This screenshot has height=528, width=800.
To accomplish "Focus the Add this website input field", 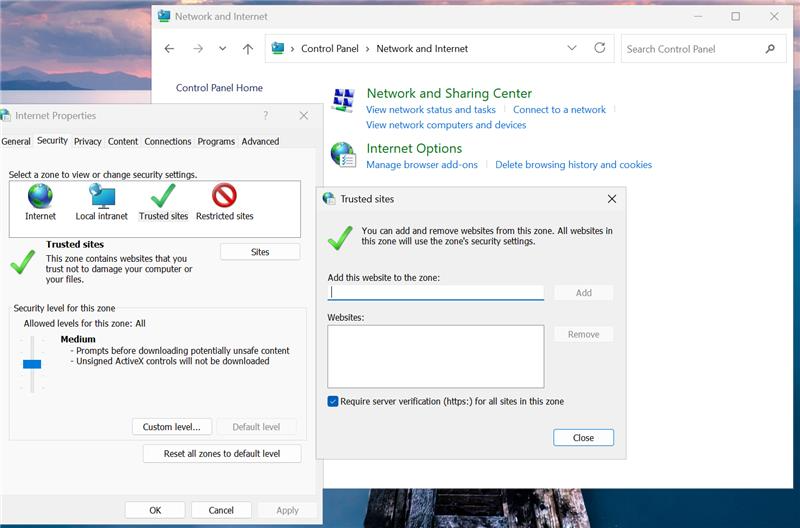I will [x=436, y=292].
